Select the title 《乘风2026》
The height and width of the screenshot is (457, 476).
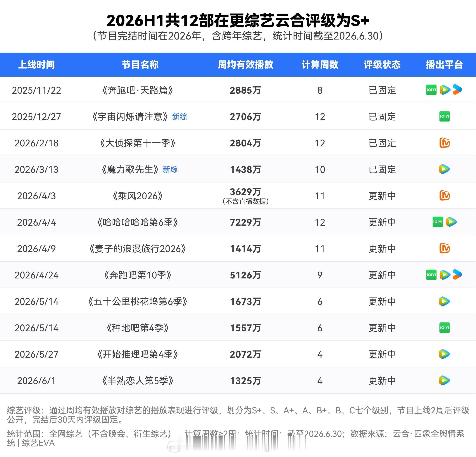pyautogui.click(x=138, y=196)
